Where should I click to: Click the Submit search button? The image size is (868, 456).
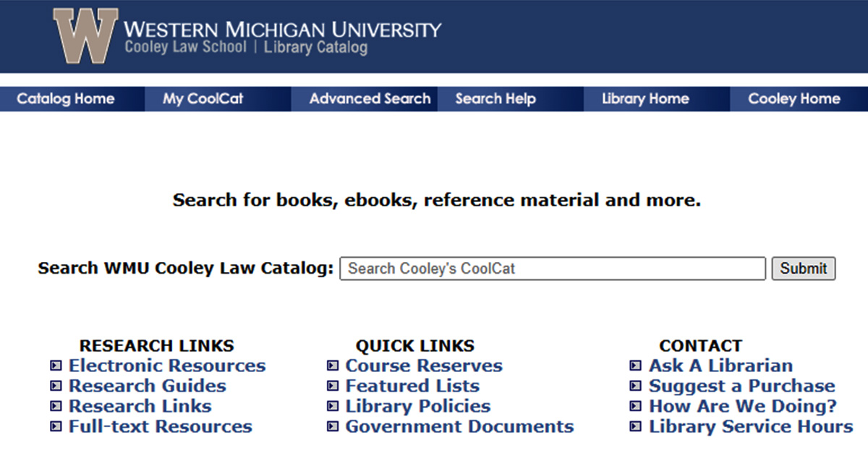804,269
